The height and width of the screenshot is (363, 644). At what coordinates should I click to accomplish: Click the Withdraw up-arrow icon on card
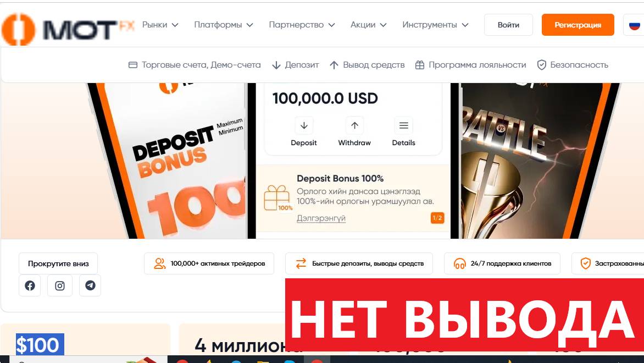[x=354, y=125]
